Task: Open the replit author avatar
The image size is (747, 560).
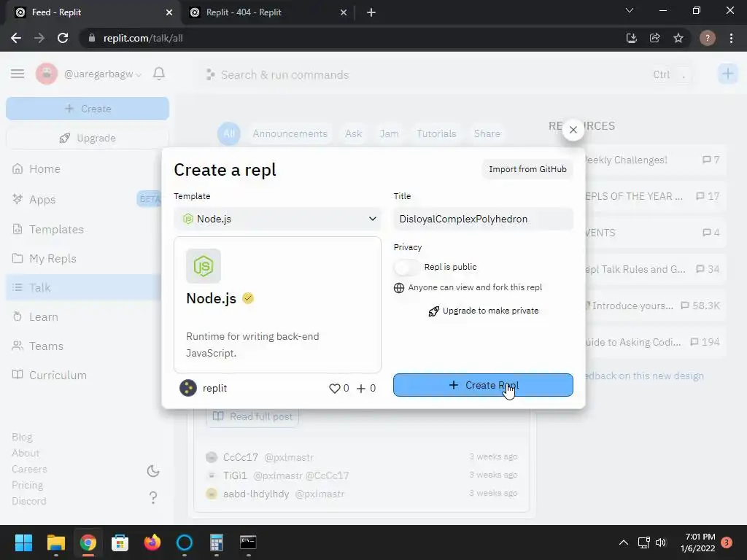Action: 188,388
